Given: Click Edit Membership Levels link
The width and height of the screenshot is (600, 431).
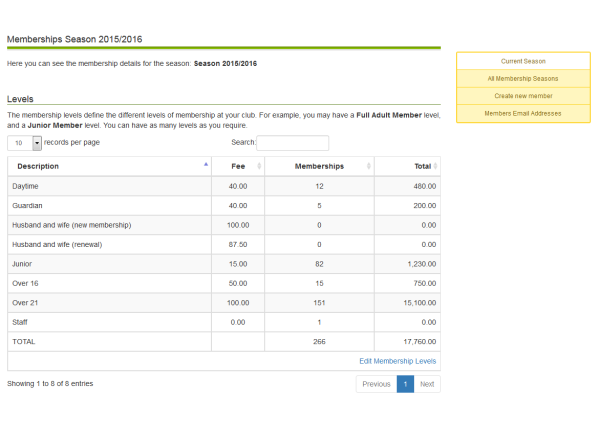Looking at the screenshot, I should tap(397, 361).
